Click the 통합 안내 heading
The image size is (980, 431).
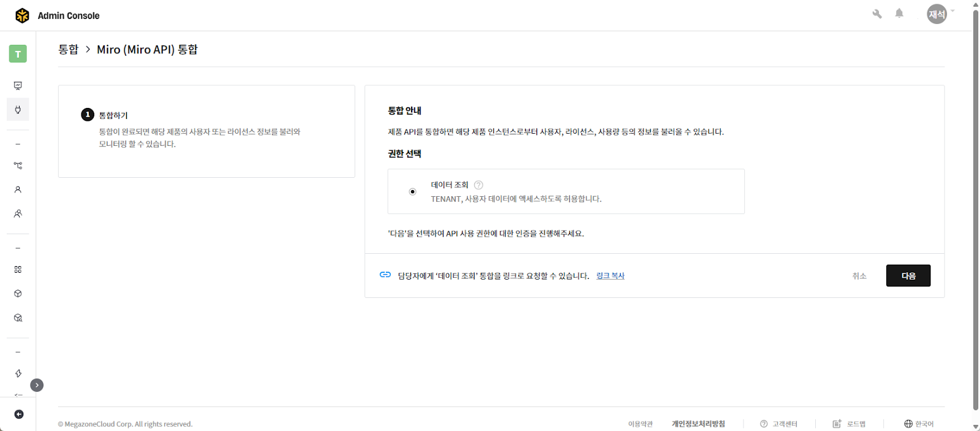[x=404, y=111]
